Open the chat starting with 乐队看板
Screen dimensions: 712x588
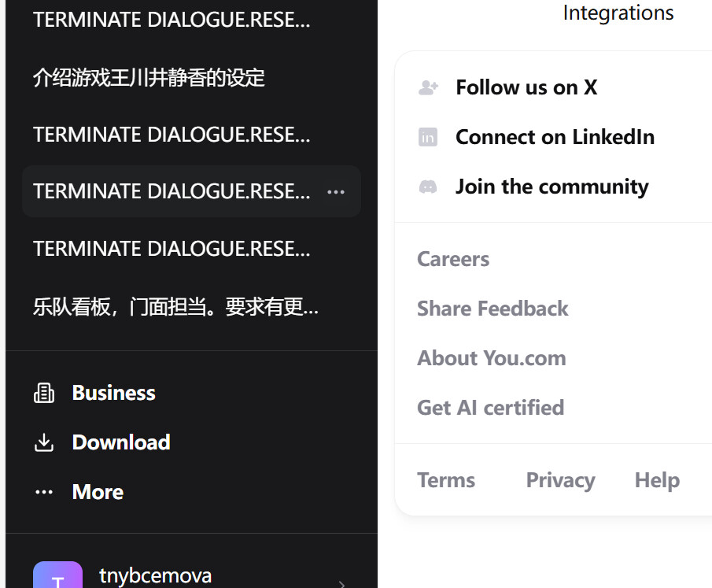pos(175,306)
